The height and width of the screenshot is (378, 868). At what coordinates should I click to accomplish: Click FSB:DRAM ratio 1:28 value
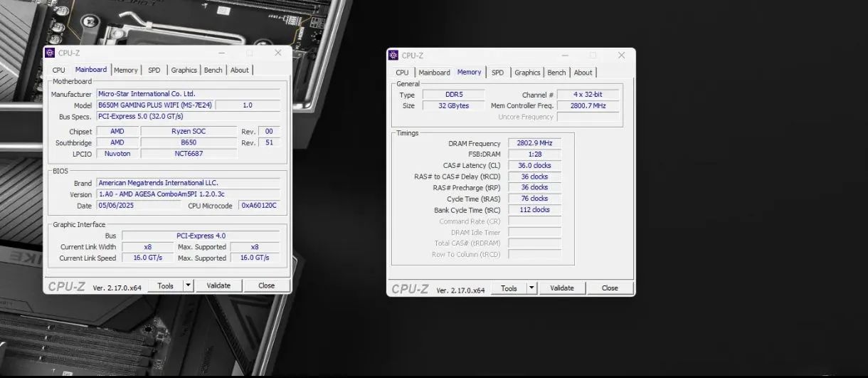[x=534, y=154]
